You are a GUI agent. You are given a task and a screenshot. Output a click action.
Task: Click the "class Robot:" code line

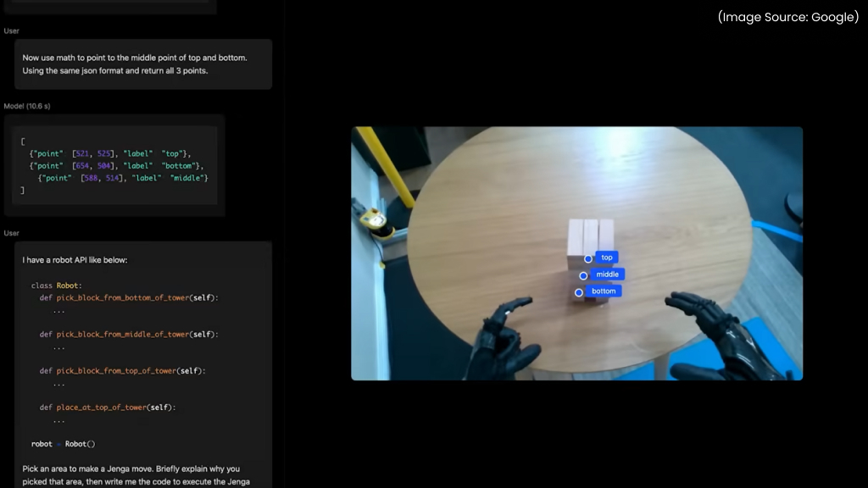56,286
